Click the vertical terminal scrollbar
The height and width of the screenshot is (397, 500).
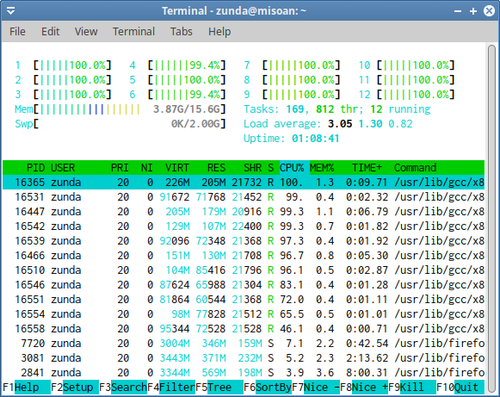492,219
